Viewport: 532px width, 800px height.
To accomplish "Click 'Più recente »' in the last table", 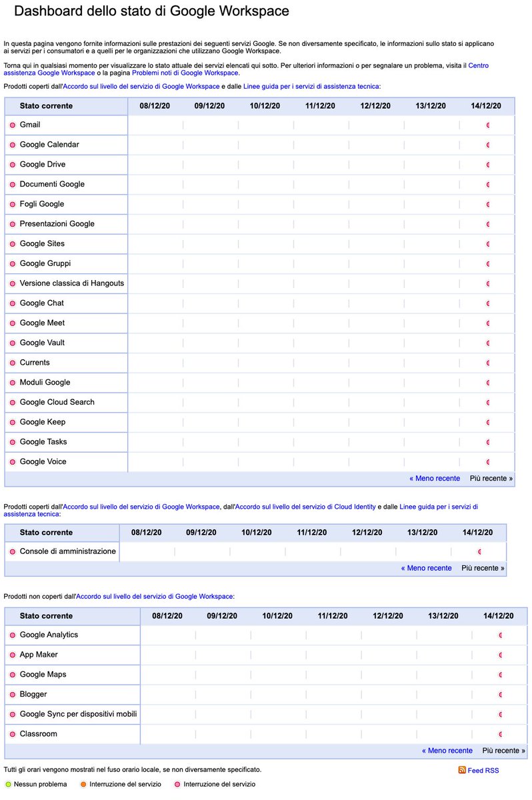I will point(504,751).
